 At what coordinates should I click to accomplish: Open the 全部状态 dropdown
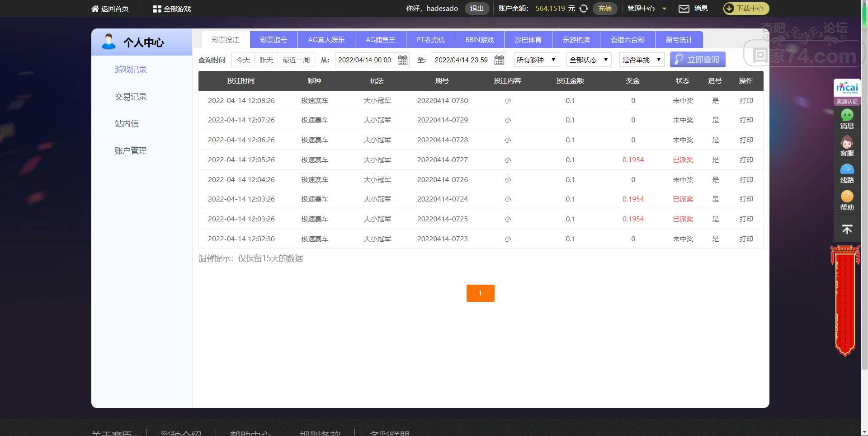(x=589, y=60)
